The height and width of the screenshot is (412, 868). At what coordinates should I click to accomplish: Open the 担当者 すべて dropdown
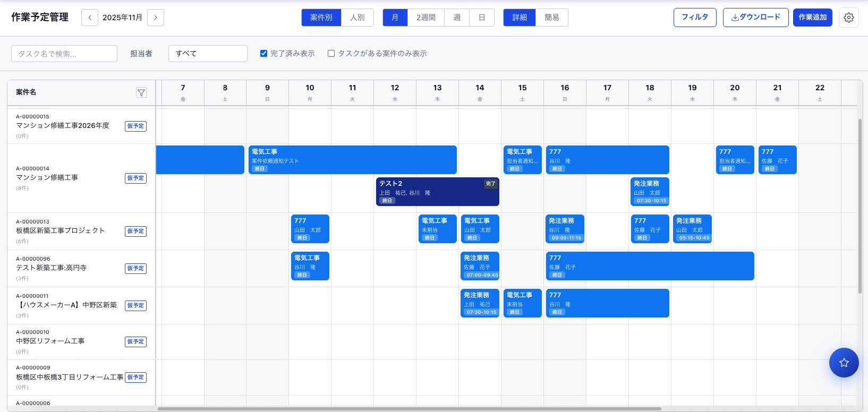208,54
